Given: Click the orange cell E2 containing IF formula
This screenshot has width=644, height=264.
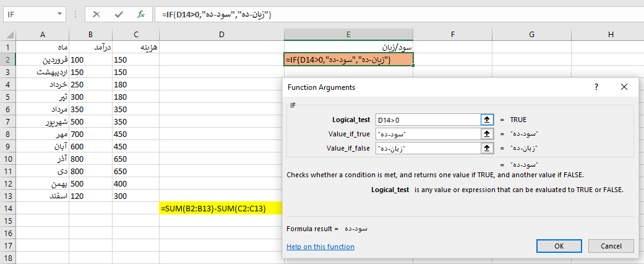Looking at the screenshot, I should (x=348, y=60).
